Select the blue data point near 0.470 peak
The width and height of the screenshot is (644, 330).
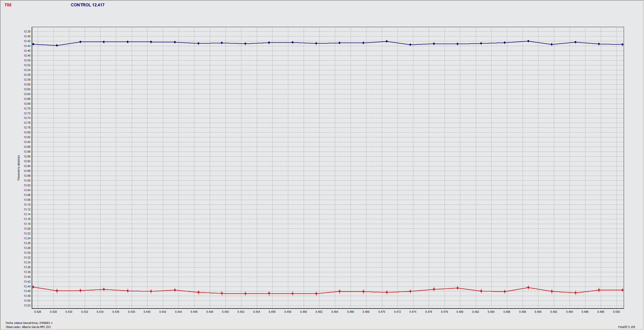coord(386,41)
